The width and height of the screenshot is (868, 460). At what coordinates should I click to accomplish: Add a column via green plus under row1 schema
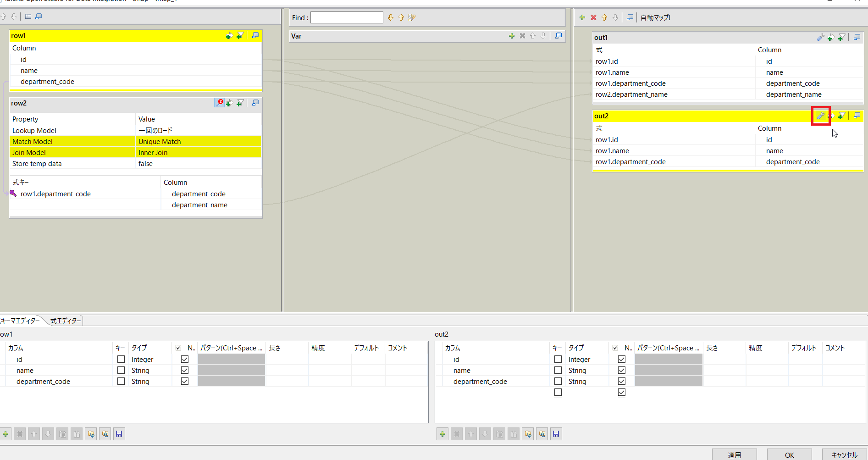coord(6,433)
